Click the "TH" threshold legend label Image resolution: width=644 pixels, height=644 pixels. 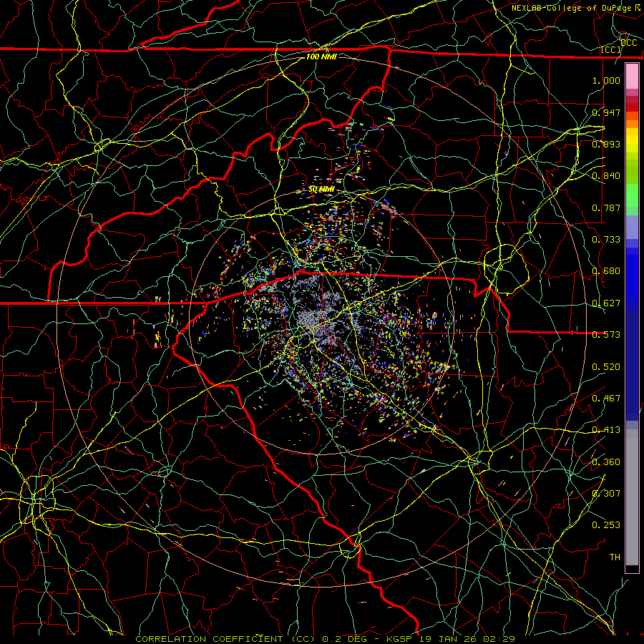coord(615,557)
